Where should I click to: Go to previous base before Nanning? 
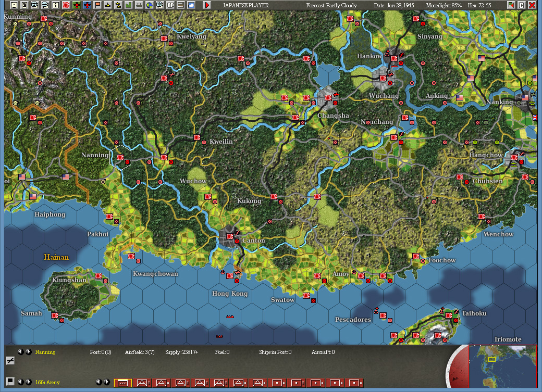(x=21, y=352)
